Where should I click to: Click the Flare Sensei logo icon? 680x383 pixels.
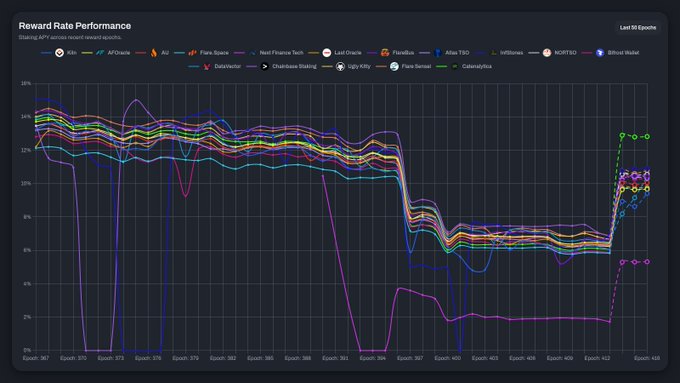[394, 66]
